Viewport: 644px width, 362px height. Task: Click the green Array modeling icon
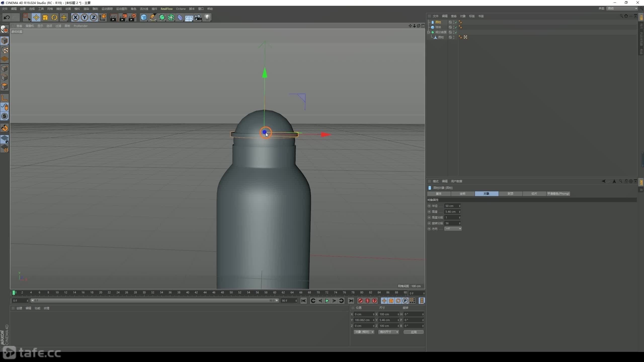point(171,17)
